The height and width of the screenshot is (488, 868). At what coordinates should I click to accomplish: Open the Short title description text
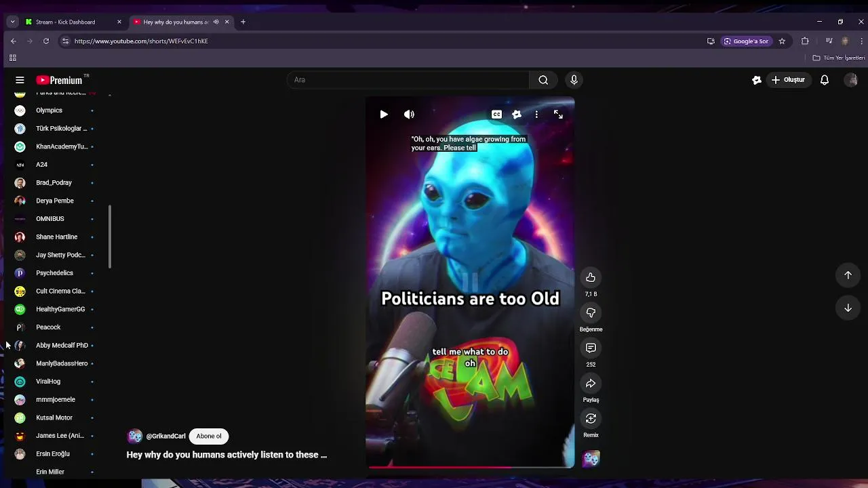tap(226, 455)
